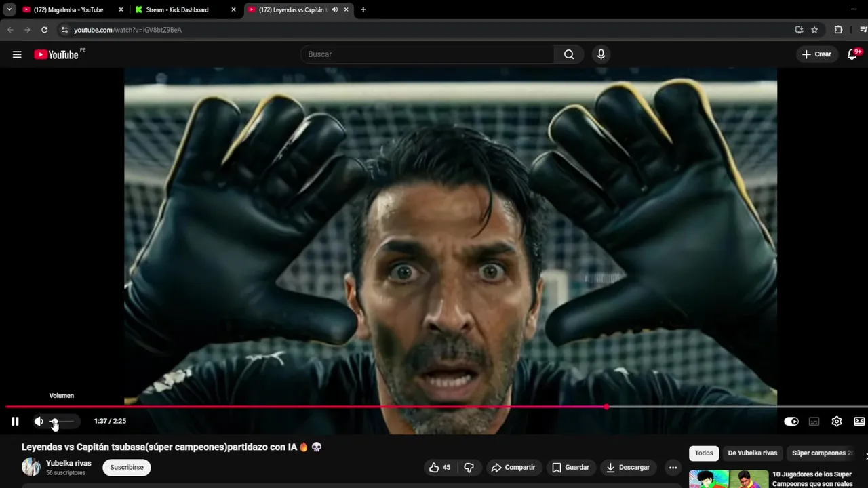Toggle the autoplay switch
The height and width of the screenshot is (488, 868).
coord(791,421)
